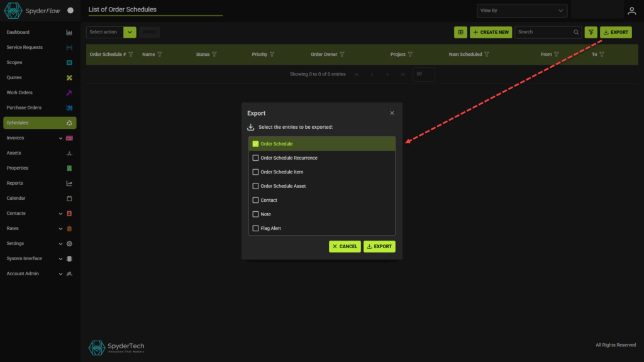Tick the Flag Alert checkbox

255,228
